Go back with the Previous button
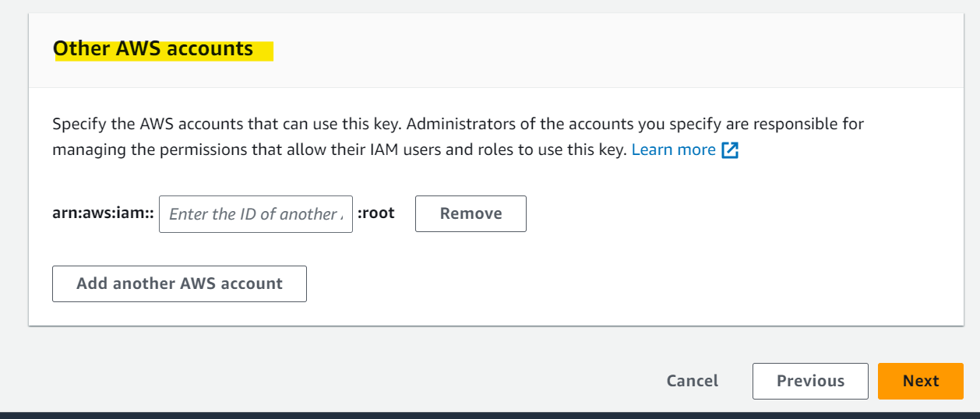Screen dimensions: 980x419 pyautogui.click(x=810, y=381)
